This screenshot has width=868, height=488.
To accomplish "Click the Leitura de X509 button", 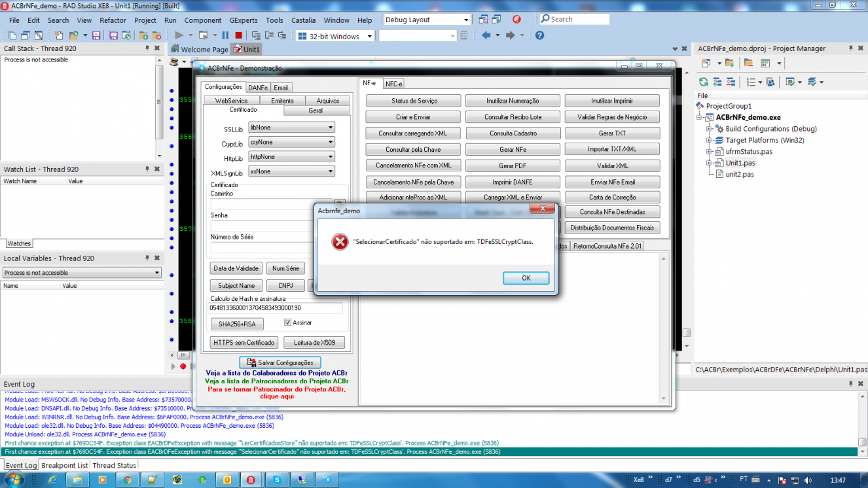I will pos(315,342).
